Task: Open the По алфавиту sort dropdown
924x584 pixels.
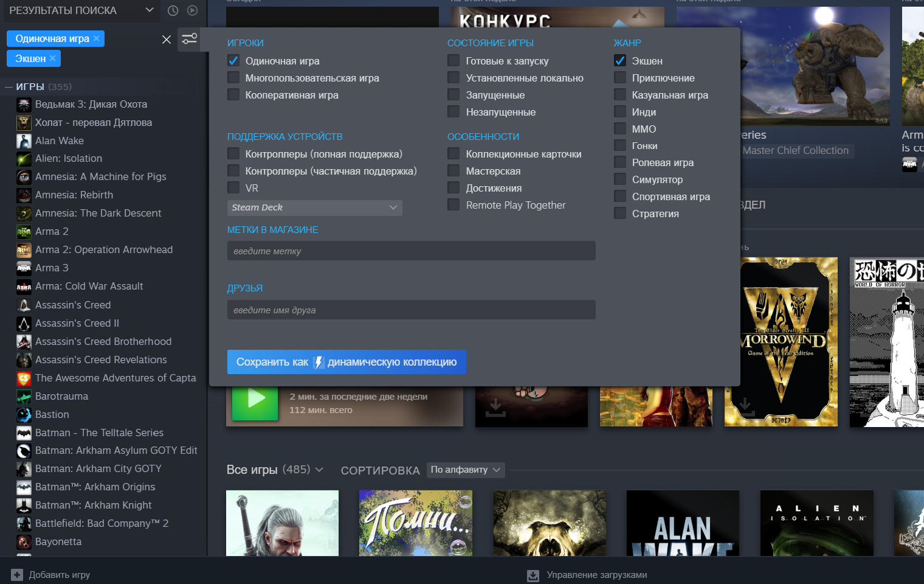Action: coord(466,470)
